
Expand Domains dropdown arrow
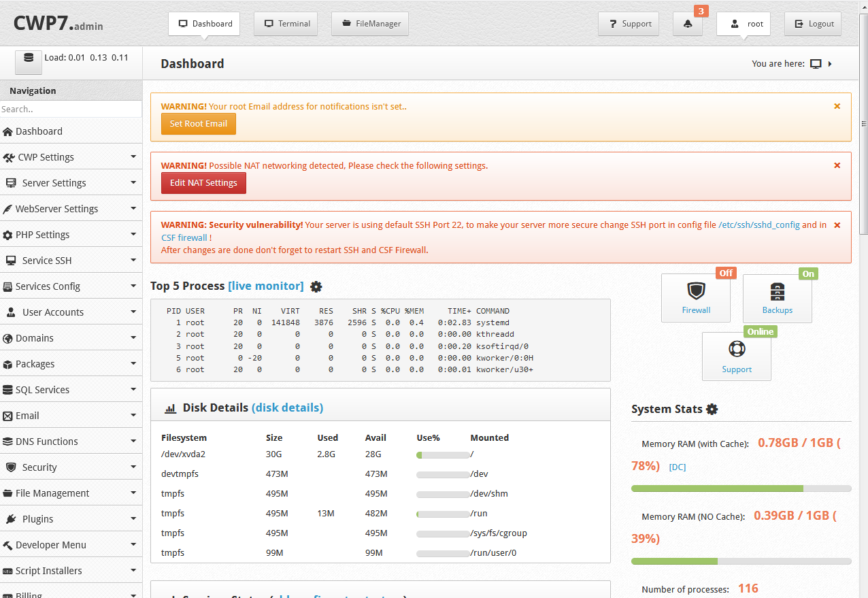[133, 337]
